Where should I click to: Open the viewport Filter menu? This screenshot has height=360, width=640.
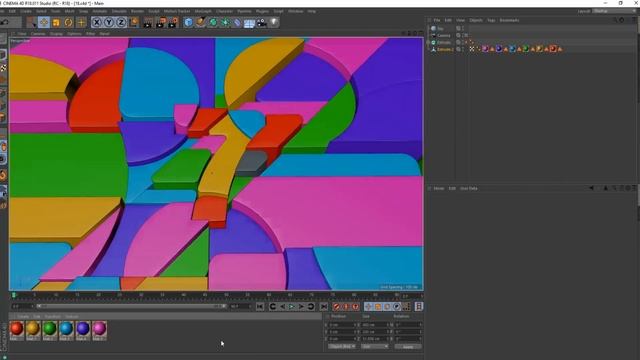(x=90, y=34)
